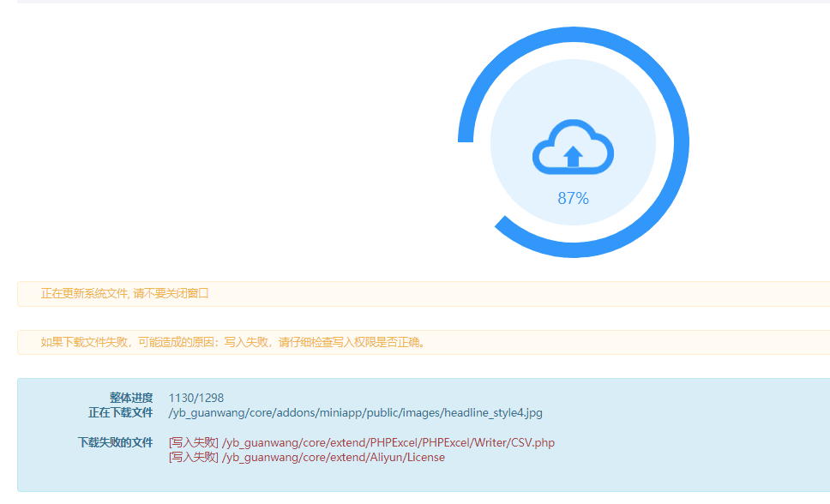
Task: Click the failed CSV.php file entry
Action: (x=362, y=442)
